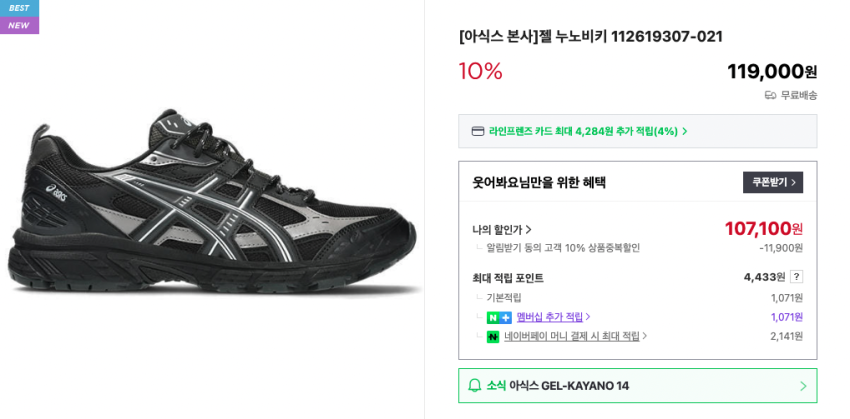Expand the 나의 할인가 details
This screenshot has width=850, height=419.
pyautogui.click(x=502, y=229)
